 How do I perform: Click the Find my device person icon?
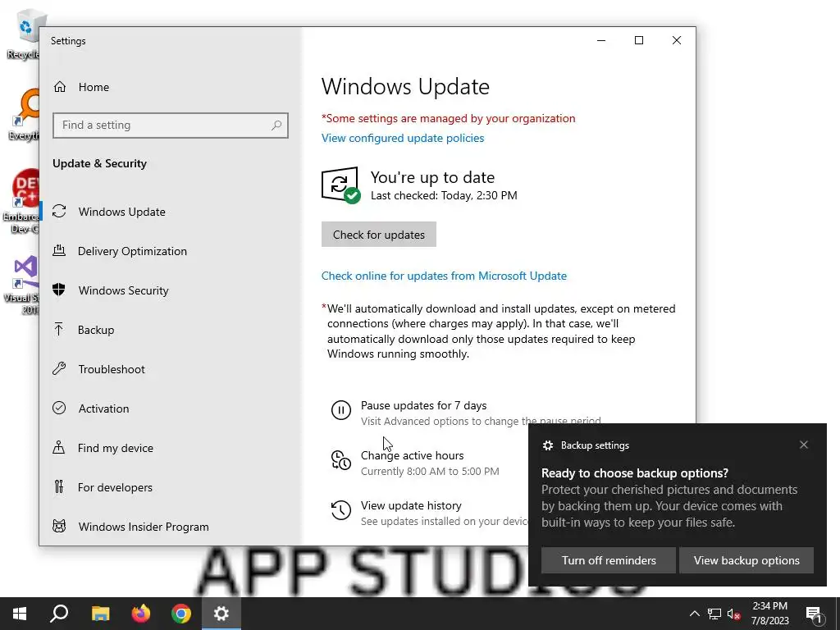pyautogui.click(x=59, y=447)
